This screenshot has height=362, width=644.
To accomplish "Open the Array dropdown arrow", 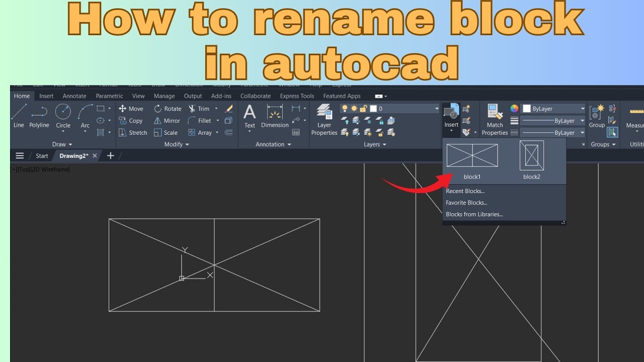I will coord(217,133).
